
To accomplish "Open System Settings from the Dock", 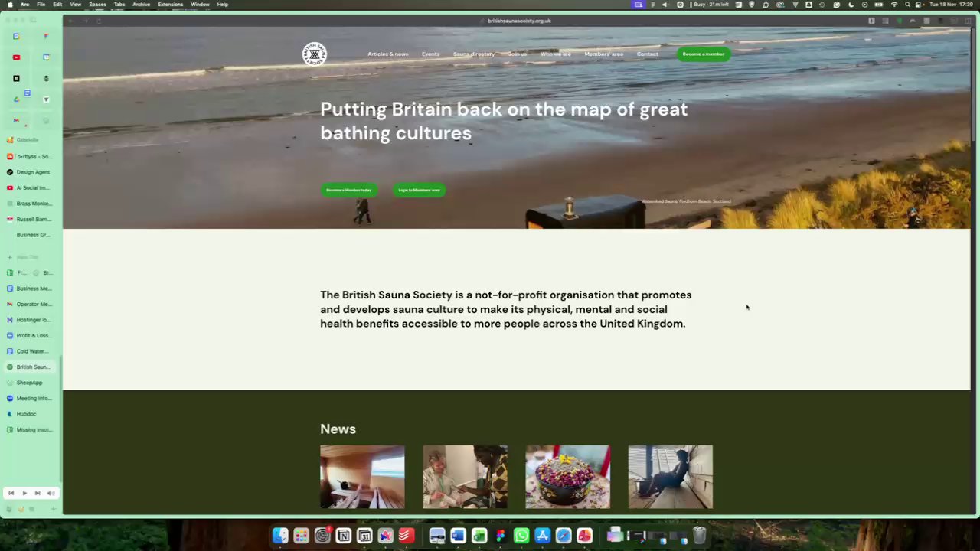I will click(x=322, y=536).
